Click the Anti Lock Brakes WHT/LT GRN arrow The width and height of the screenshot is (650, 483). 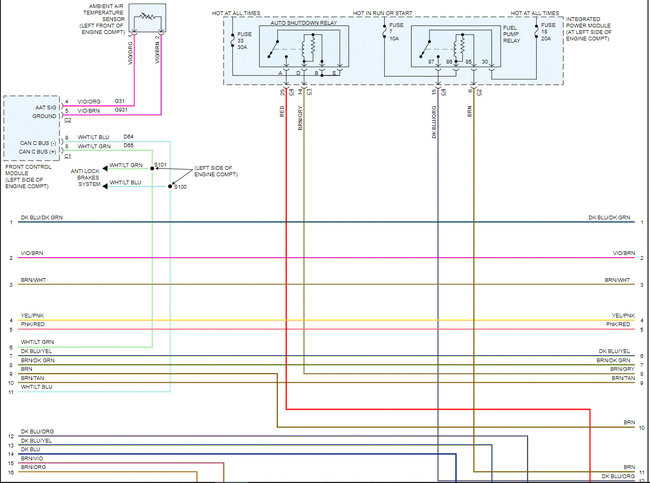(x=105, y=168)
